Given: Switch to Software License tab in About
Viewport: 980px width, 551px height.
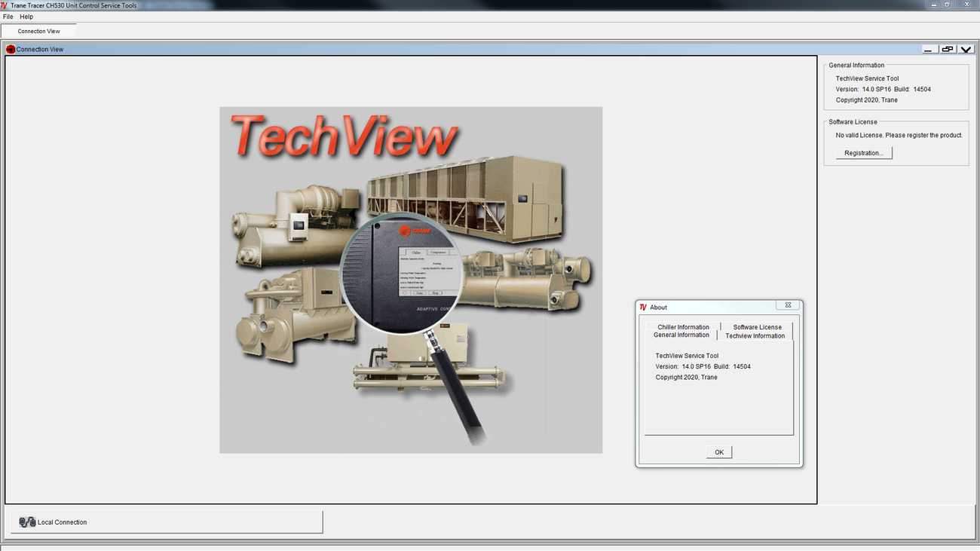Looking at the screenshot, I should pyautogui.click(x=757, y=327).
